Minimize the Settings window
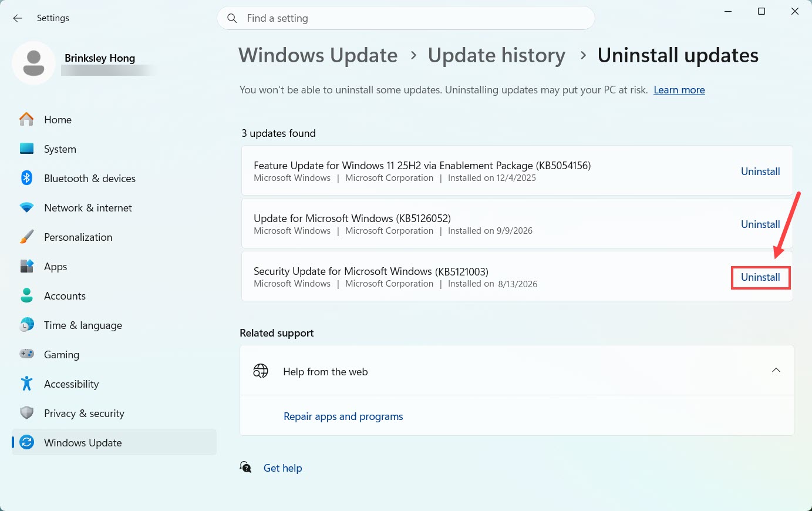The width and height of the screenshot is (812, 511). 728,12
